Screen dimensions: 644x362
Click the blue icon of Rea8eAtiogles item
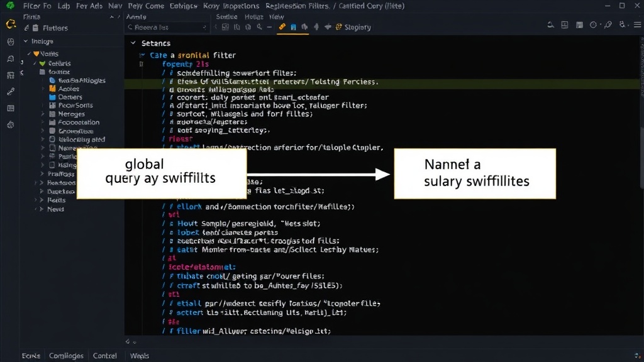52,80
